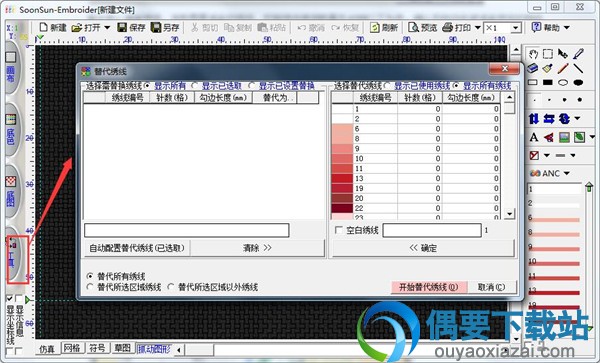Screen dimensions: 600x363
Task: Select the straight line tool
Action: coord(578,68)
